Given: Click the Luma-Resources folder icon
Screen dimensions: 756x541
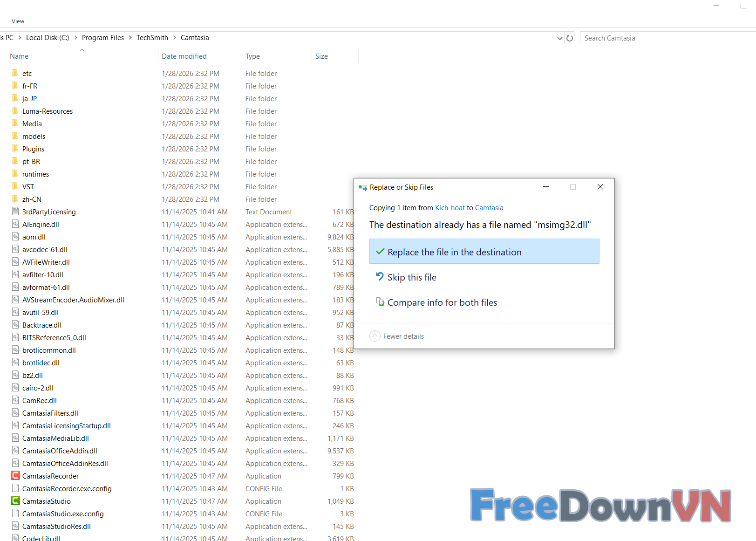Looking at the screenshot, I should [x=15, y=111].
